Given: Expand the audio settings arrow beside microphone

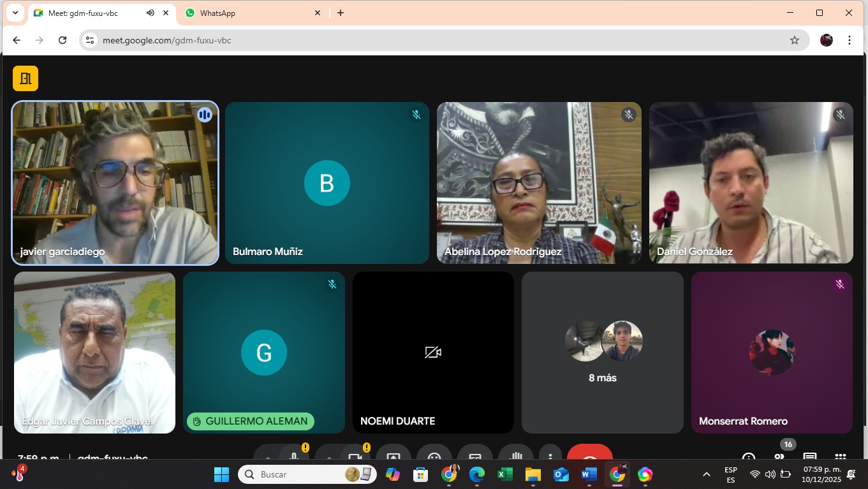Looking at the screenshot, I should (x=267, y=455).
